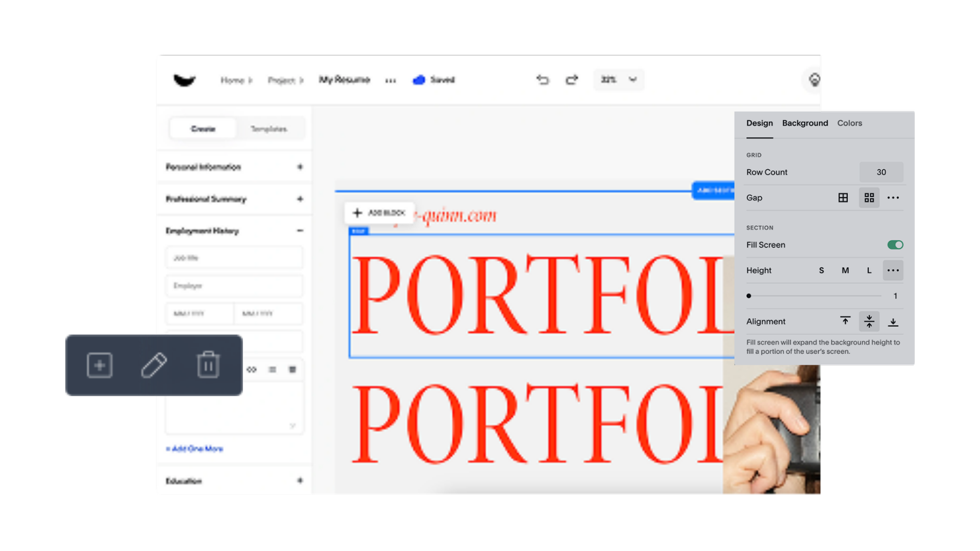
Task: Open the Colors tab
Action: (x=850, y=123)
